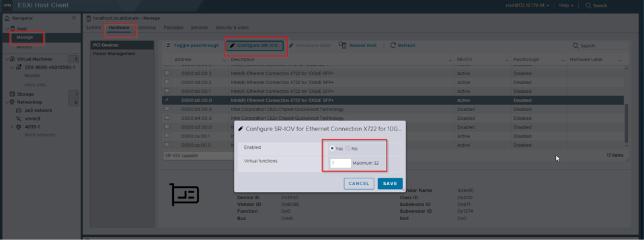
Task: Switch to the Security & users tab
Action: (x=232, y=28)
